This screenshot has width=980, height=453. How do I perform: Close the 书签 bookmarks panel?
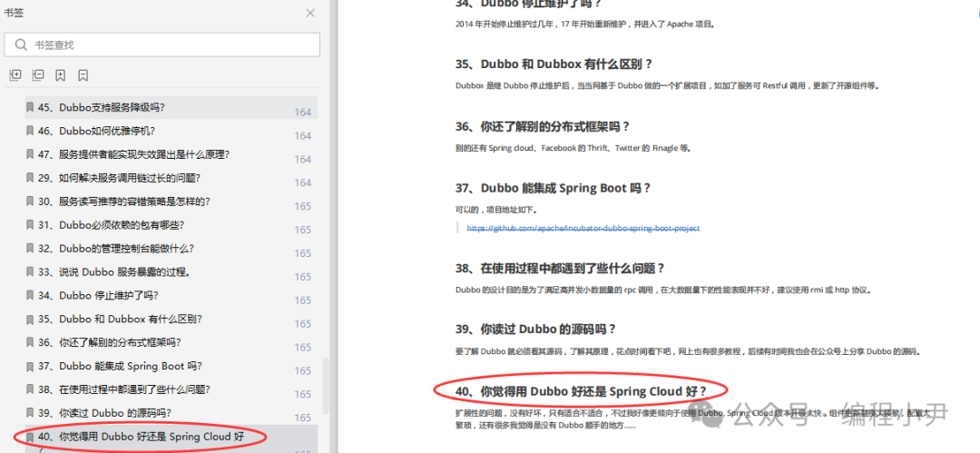(x=310, y=13)
